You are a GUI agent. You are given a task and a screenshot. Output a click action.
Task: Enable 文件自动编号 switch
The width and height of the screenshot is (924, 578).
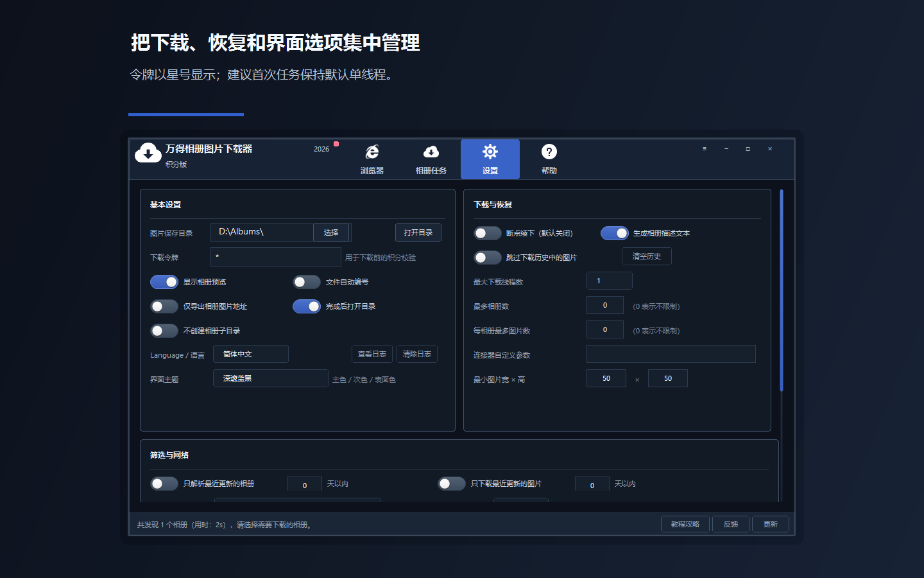[307, 282]
